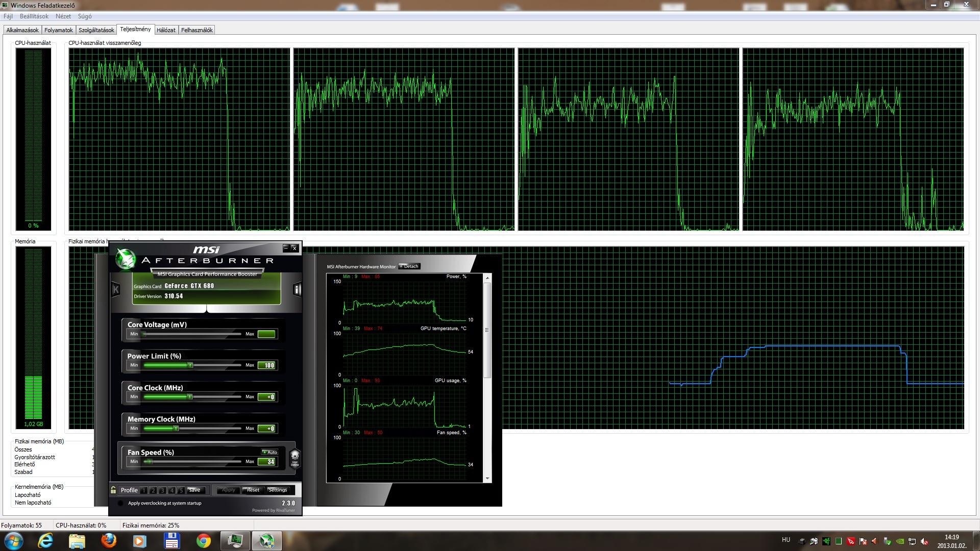Click the Core Clock offset value field
This screenshot has height=551, width=980.
[x=266, y=397]
